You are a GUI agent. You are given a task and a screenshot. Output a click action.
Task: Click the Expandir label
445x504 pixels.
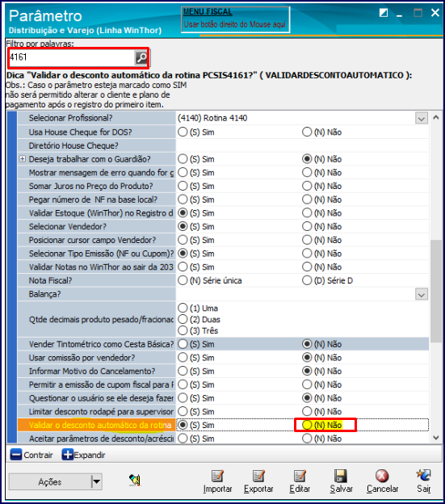(90, 455)
